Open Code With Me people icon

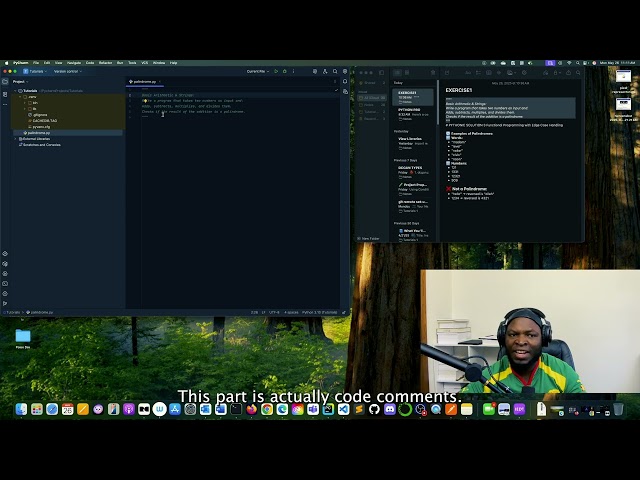325,71
